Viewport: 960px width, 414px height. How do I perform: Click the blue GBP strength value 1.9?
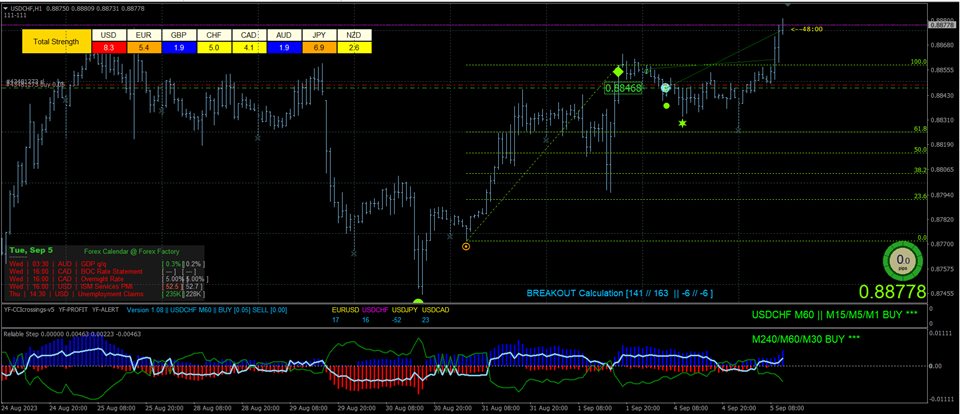tap(179, 47)
